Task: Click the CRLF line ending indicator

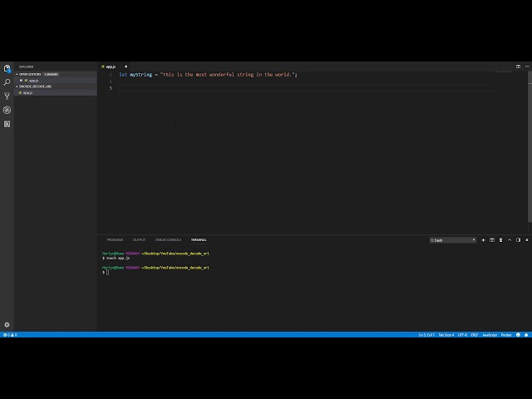Action: [475, 335]
